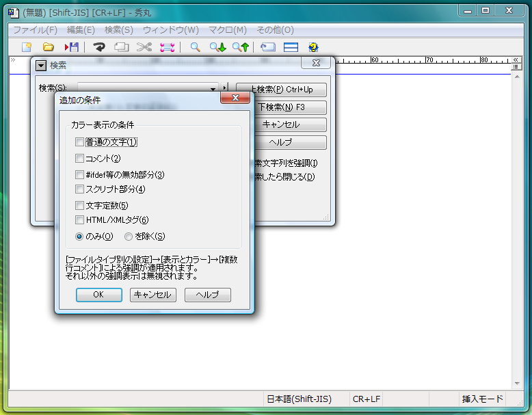Image resolution: width=532 pixels, height=415 pixels.
Task: Open the 編集(E) menu
Action: [x=81, y=30]
